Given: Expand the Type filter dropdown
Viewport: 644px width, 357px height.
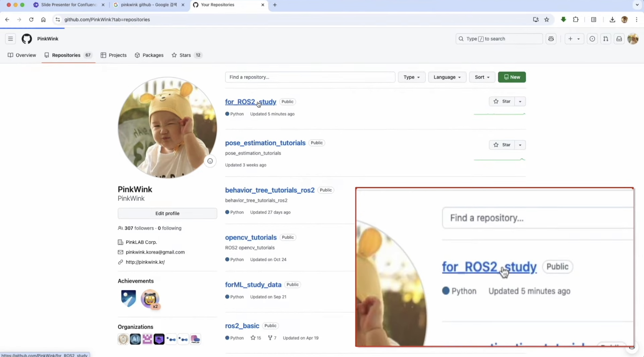Looking at the screenshot, I should (x=411, y=77).
